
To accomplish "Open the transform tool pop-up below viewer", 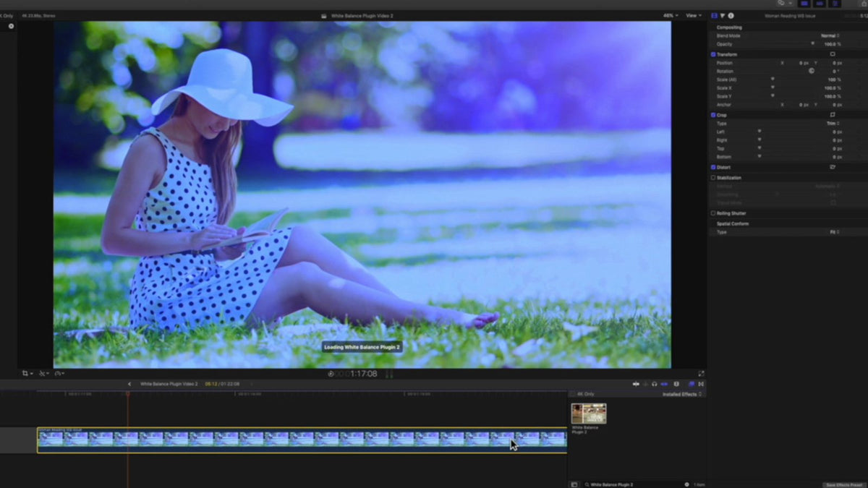I will (x=27, y=374).
